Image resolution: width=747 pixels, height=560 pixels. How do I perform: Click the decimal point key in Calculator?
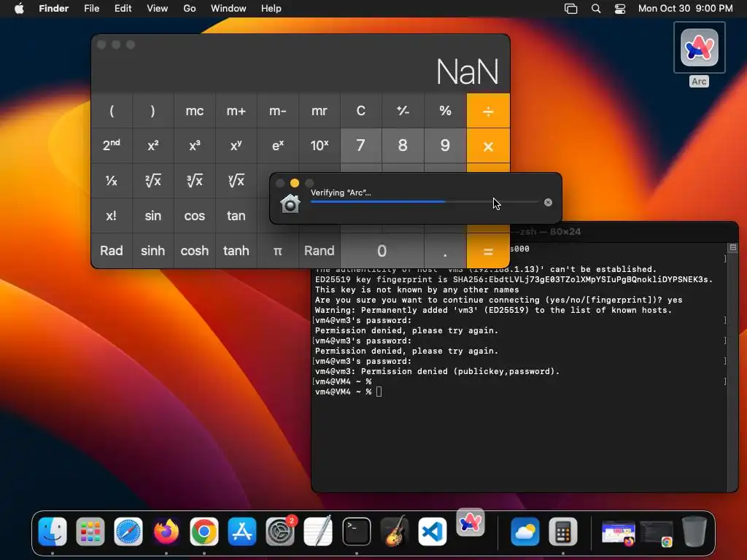click(x=445, y=251)
